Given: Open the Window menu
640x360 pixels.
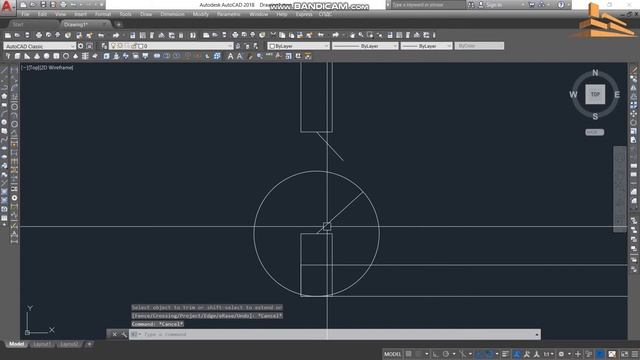Looking at the screenshot, I should (x=258, y=14).
